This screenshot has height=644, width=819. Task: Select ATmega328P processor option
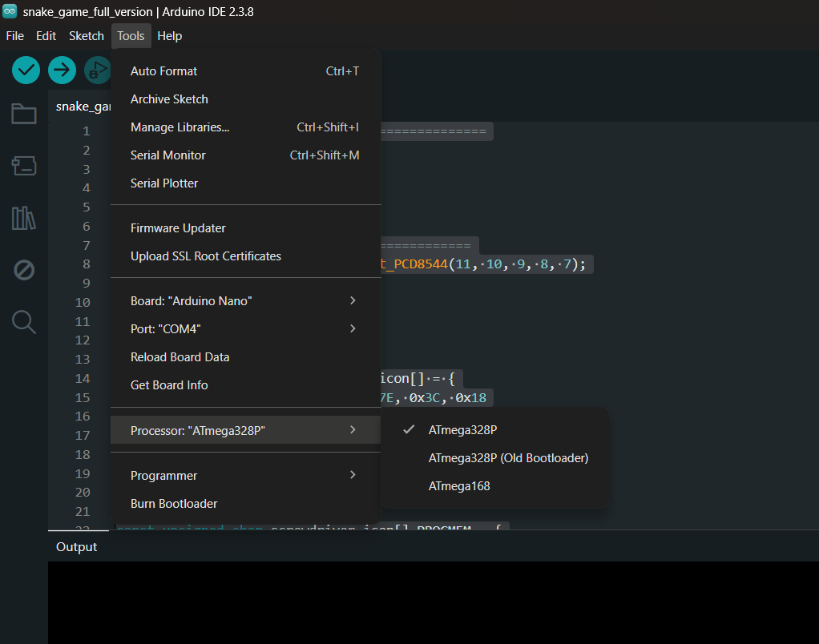tap(495, 430)
